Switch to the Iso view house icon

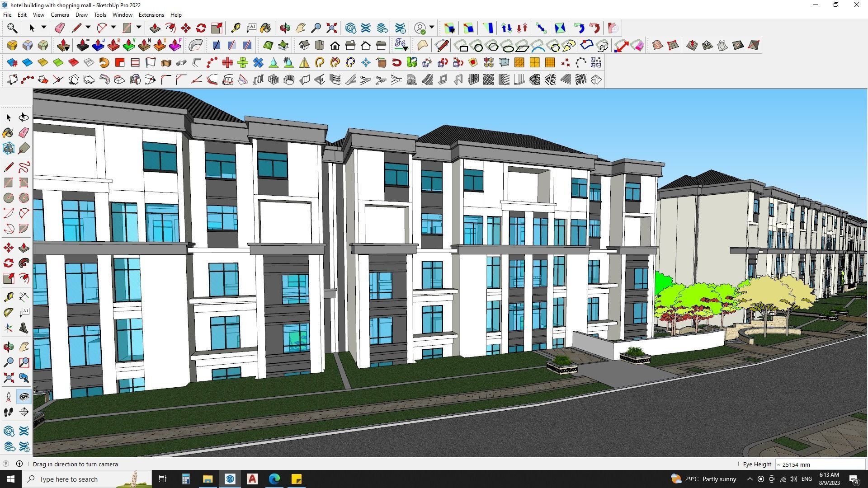[304, 45]
